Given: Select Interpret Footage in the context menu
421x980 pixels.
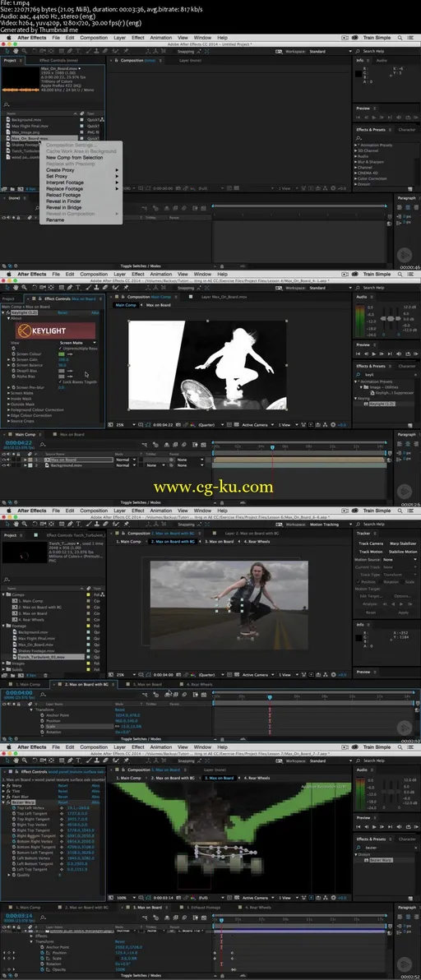Looking at the screenshot, I should pos(81,183).
